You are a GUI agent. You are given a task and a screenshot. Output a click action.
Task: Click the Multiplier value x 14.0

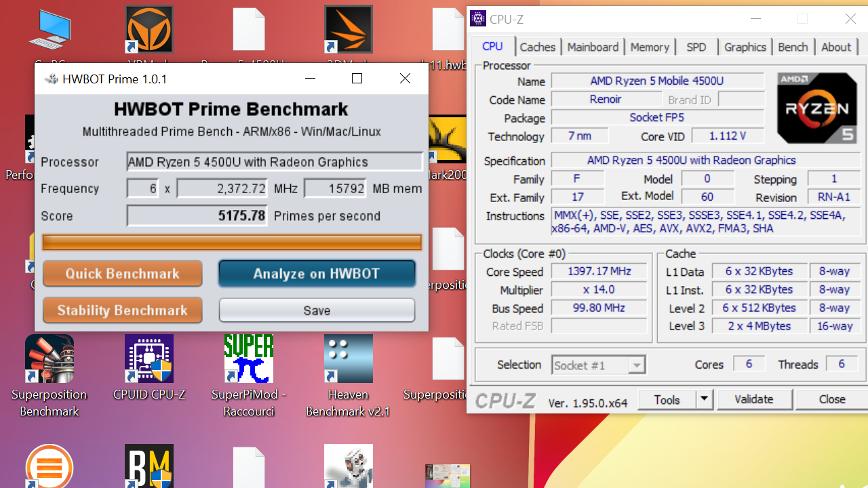(599, 289)
